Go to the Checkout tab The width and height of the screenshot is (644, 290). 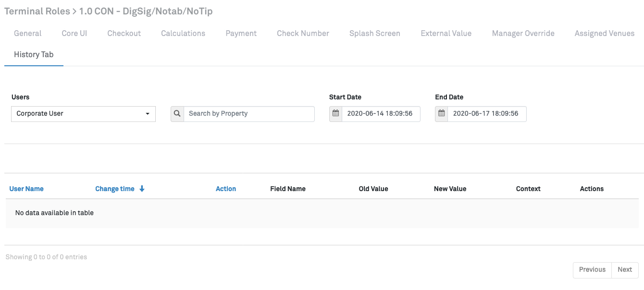(x=124, y=33)
